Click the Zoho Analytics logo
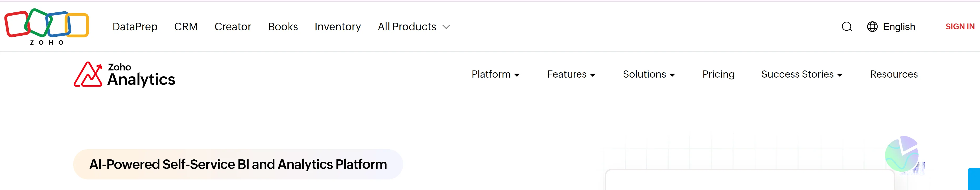 124,74
